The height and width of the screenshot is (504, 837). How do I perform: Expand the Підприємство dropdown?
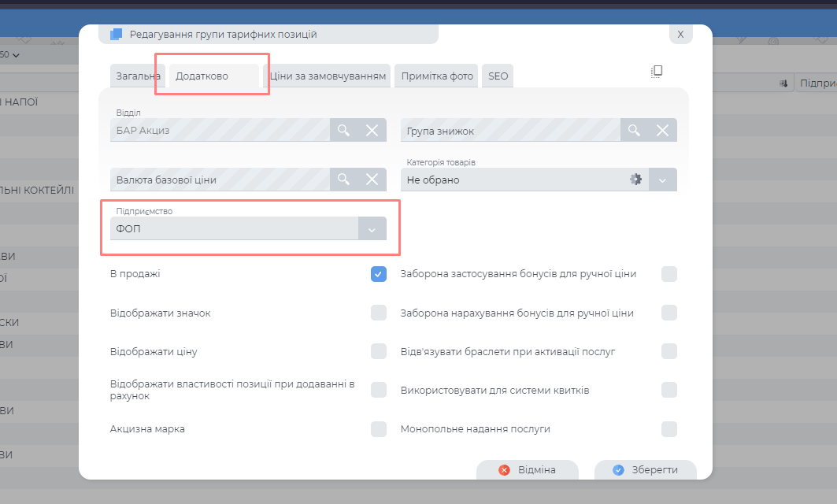pyautogui.click(x=372, y=229)
